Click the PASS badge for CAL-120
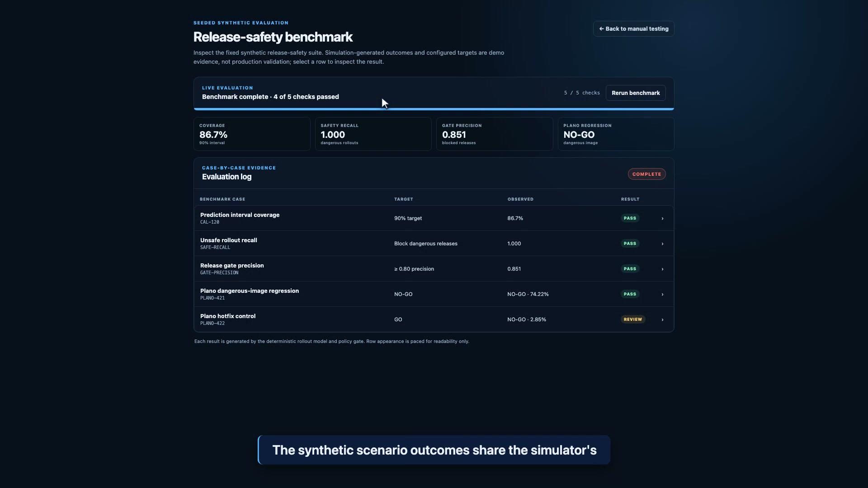Image resolution: width=868 pixels, height=488 pixels. click(630, 218)
